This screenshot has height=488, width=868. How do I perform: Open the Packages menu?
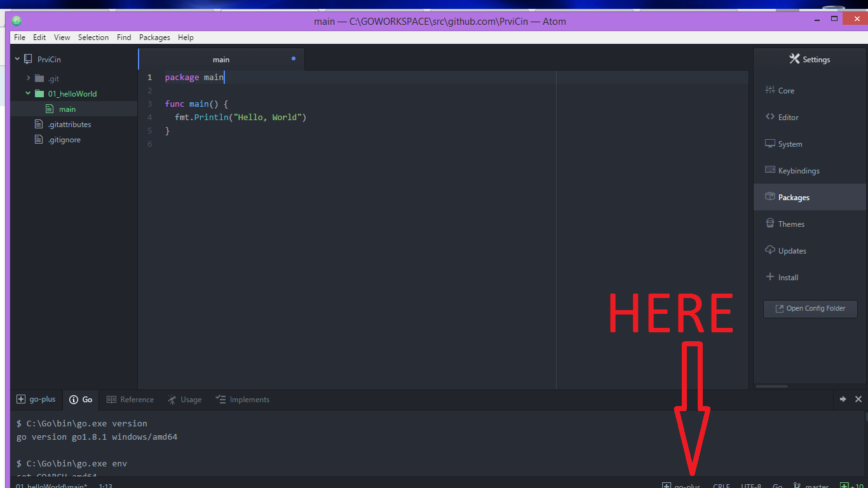154,37
